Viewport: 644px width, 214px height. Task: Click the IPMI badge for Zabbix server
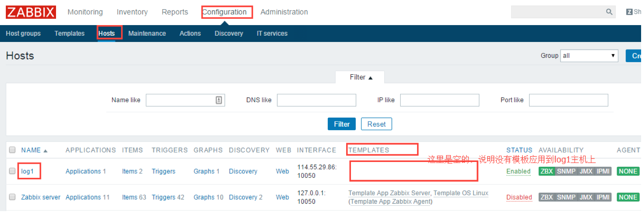(x=603, y=197)
